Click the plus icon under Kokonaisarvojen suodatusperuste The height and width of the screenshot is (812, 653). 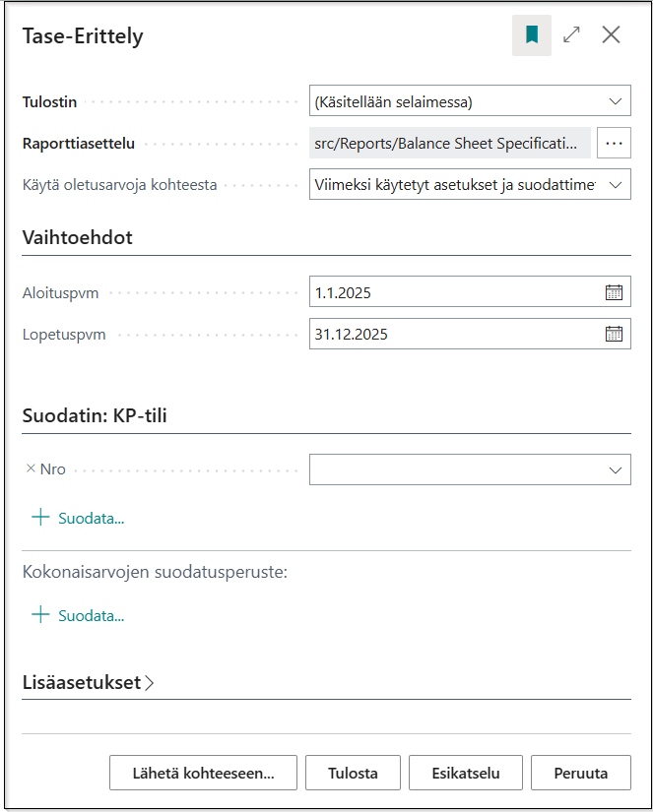tap(40, 615)
